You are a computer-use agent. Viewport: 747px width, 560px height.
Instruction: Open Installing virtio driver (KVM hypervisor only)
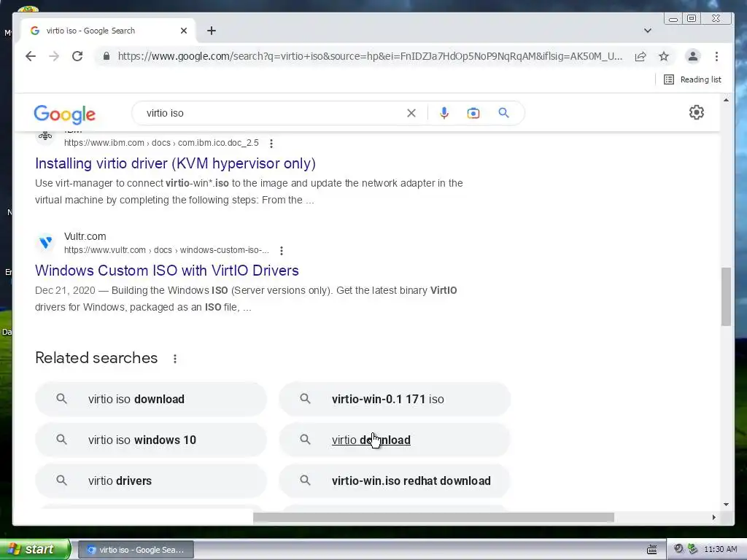175,163
